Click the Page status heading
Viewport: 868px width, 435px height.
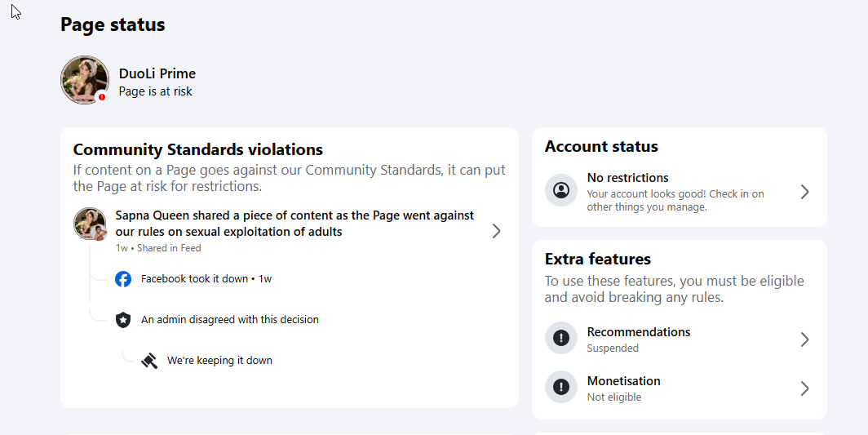tap(113, 25)
